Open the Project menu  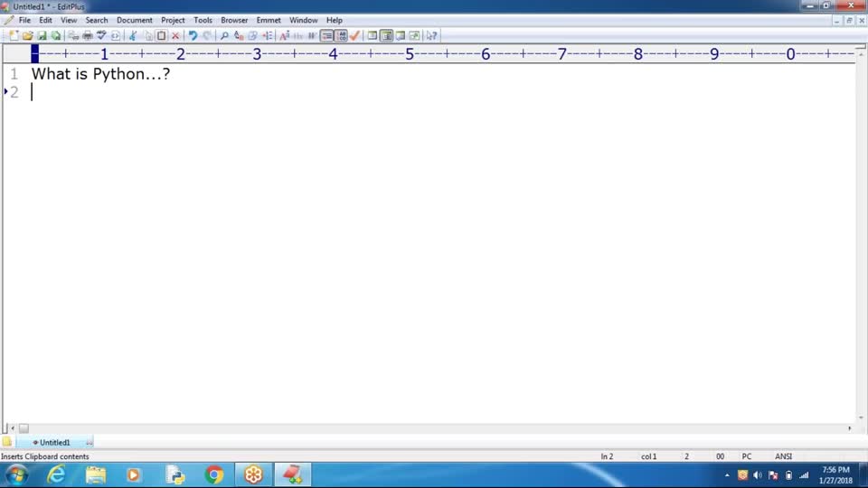173,20
